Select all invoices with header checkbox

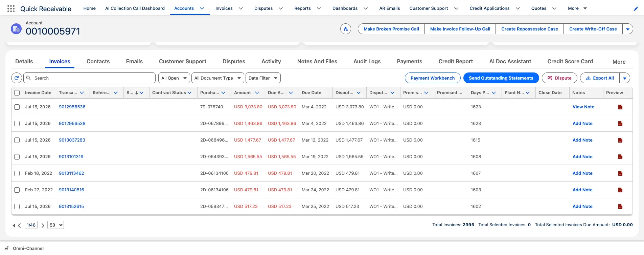pyautogui.click(x=17, y=93)
